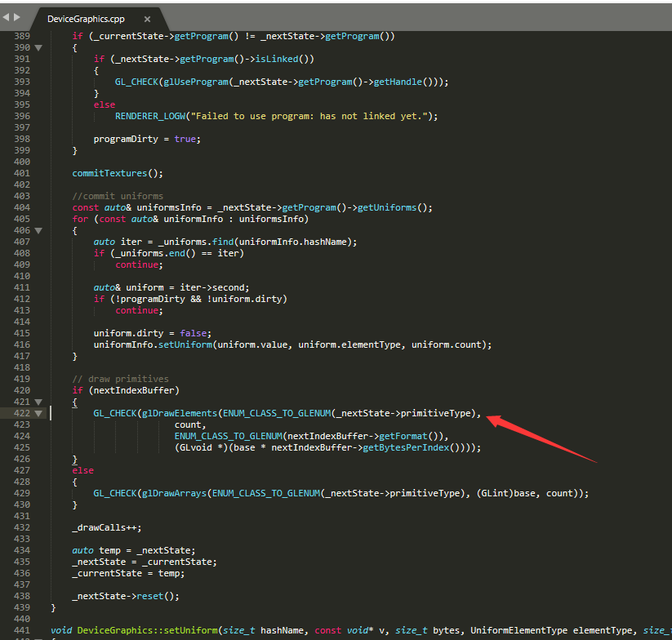
Task: Click line number 439 in the gutter
Action: tap(22, 607)
